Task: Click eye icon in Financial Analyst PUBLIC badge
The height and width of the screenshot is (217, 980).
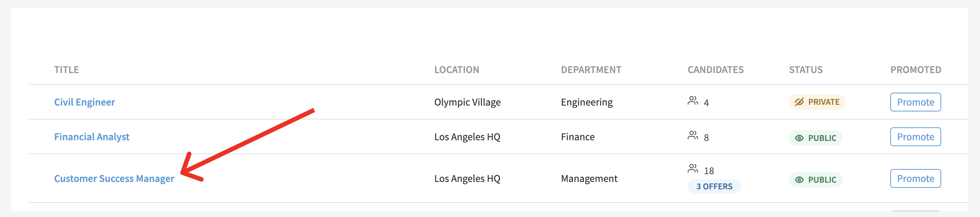Action: pos(799,138)
